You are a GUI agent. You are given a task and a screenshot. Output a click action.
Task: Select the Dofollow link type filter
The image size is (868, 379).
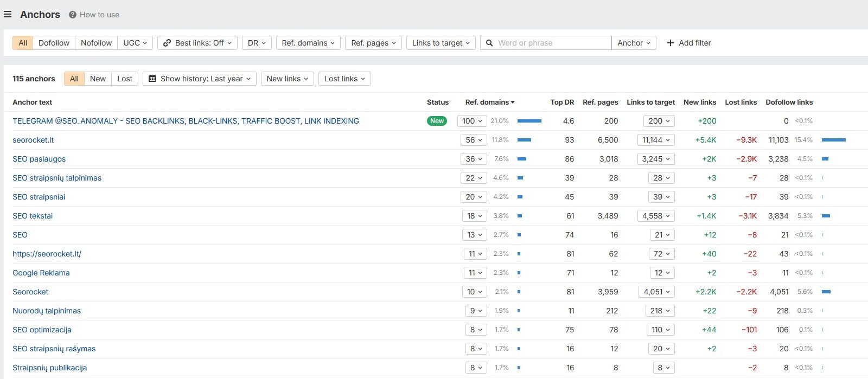[x=54, y=43]
